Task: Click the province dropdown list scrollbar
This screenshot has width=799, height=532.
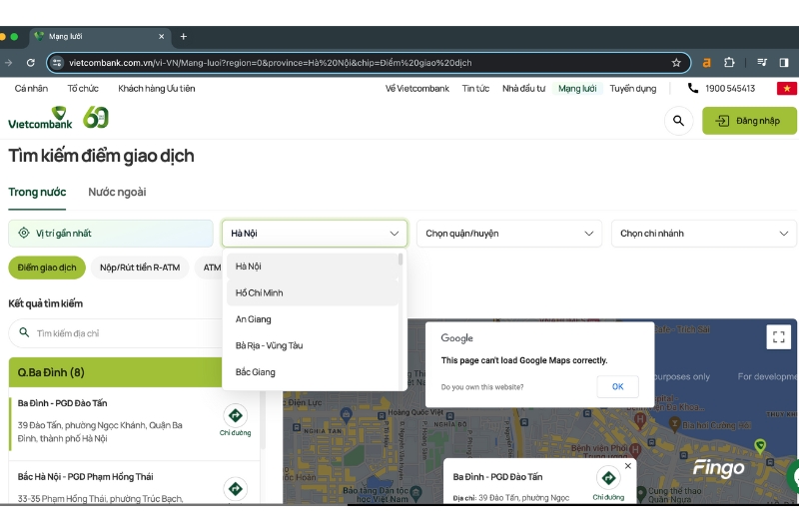Action: pos(400,260)
